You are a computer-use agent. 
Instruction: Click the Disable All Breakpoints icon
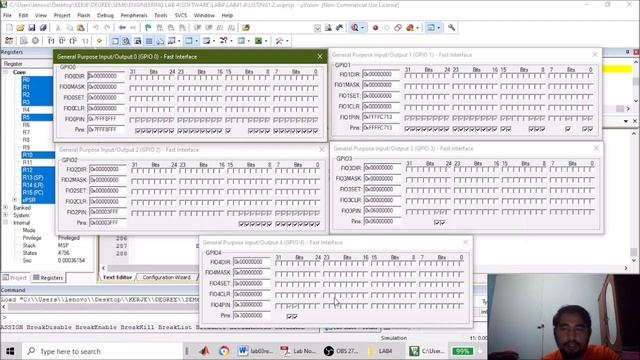[398, 28]
